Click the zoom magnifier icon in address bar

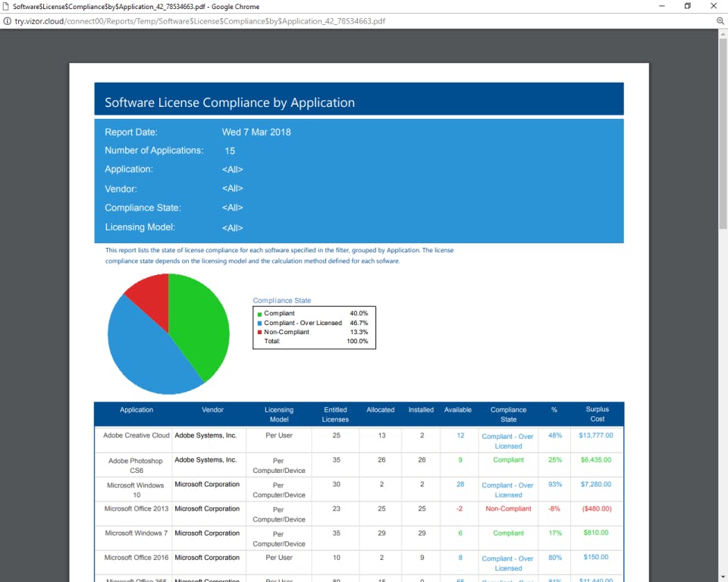[720, 21]
